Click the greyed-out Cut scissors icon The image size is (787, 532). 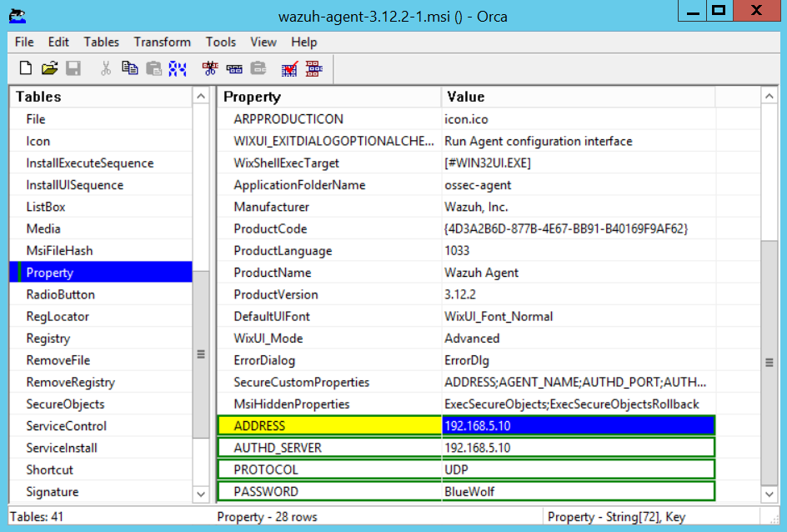click(x=105, y=68)
